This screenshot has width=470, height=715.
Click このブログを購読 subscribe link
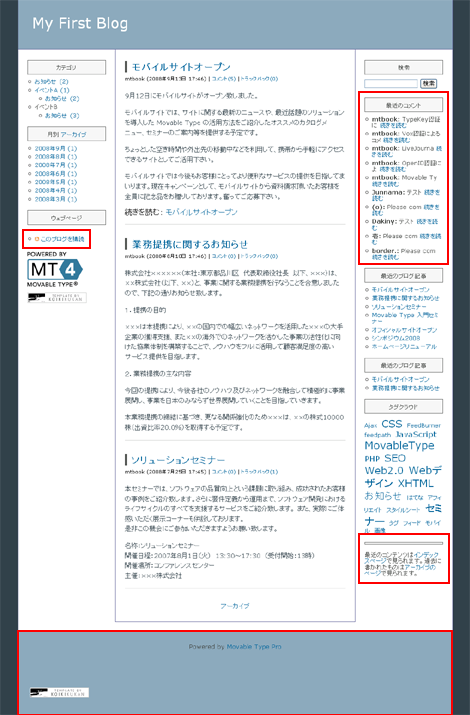[x=62, y=239]
